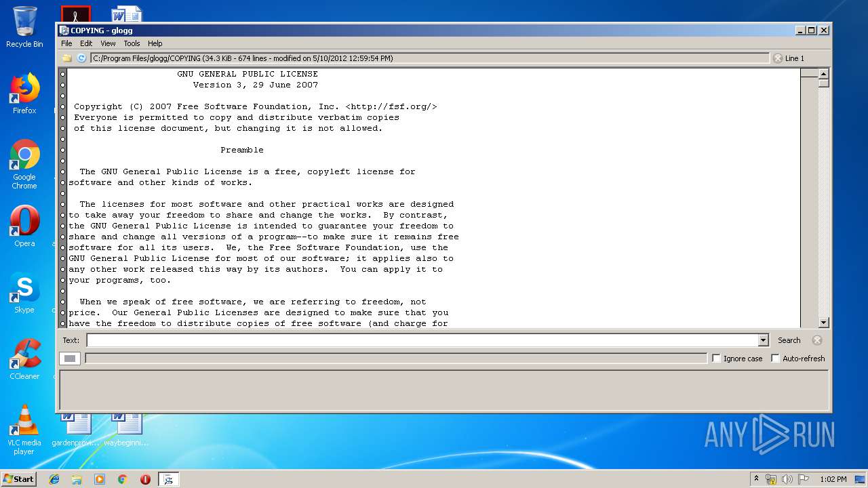Open Windows Media Player from the taskbar
868x488 pixels.
pos(100,479)
